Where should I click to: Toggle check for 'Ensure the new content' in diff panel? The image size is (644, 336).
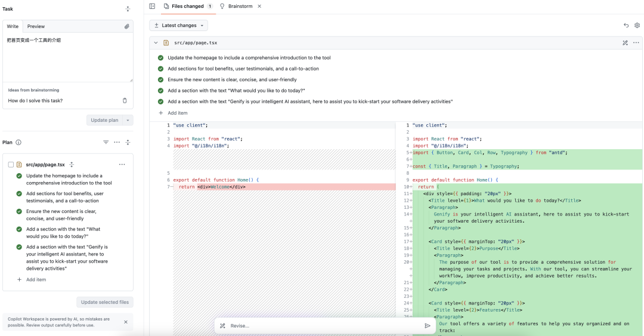coord(160,80)
